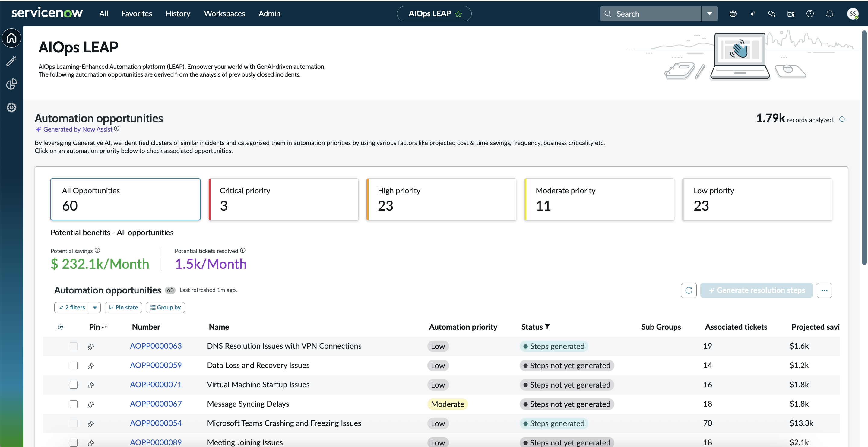Select the checkbox for AOPP0000054
The image size is (868, 447).
74,423
